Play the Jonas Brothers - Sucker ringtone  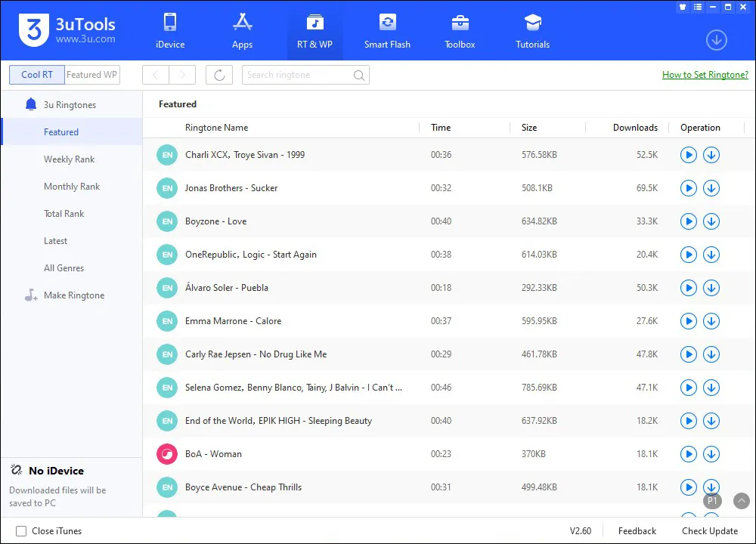pyautogui.click(x=688, y=188)
